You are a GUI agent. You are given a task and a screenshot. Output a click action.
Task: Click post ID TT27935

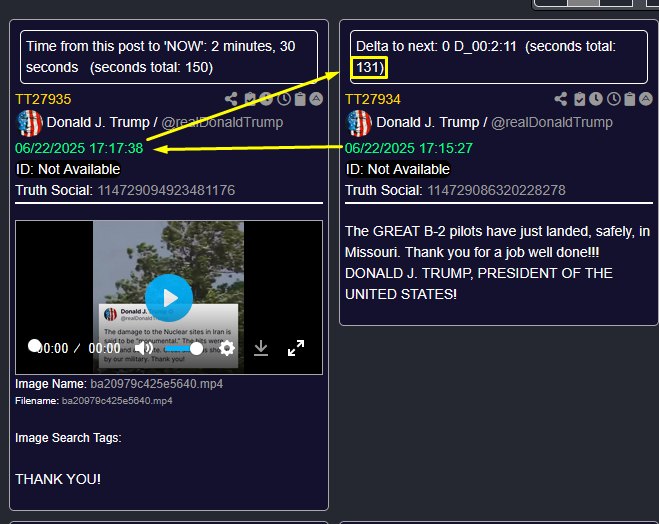[x=43, y=99]
